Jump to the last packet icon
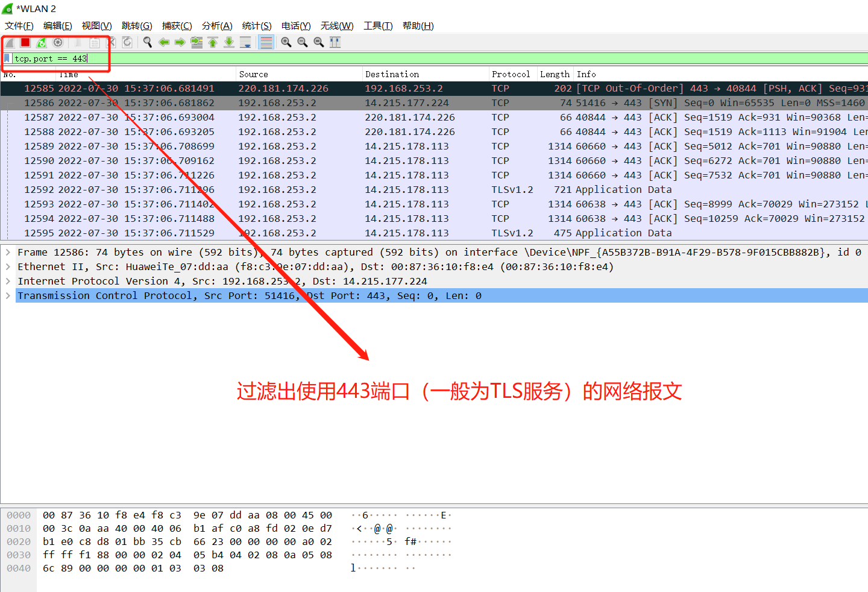The width and height of the screenshot is (868, 592). tap(229, 42)
